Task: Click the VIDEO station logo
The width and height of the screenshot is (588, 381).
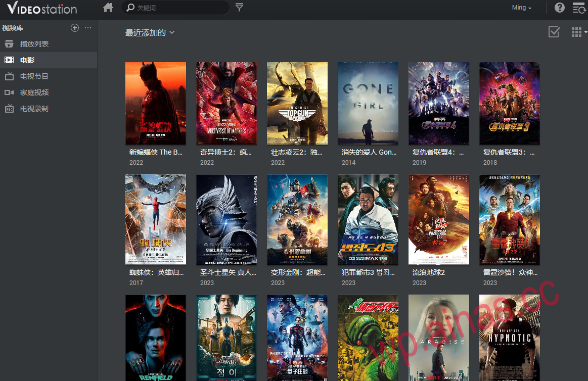Action: pos(42,8)
